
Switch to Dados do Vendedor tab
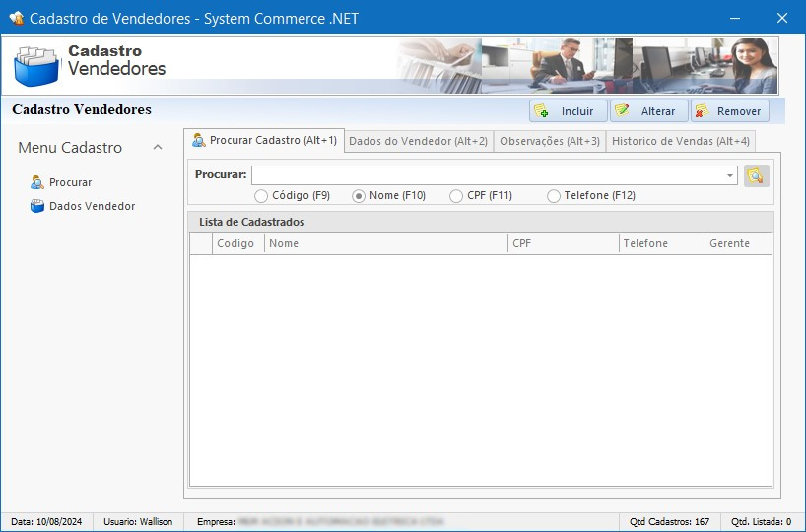418,141
